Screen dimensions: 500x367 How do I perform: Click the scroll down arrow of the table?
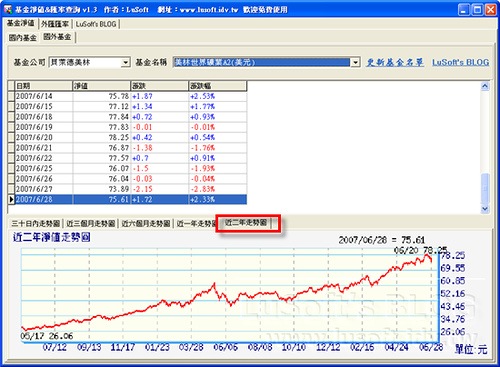pos(485,209)
